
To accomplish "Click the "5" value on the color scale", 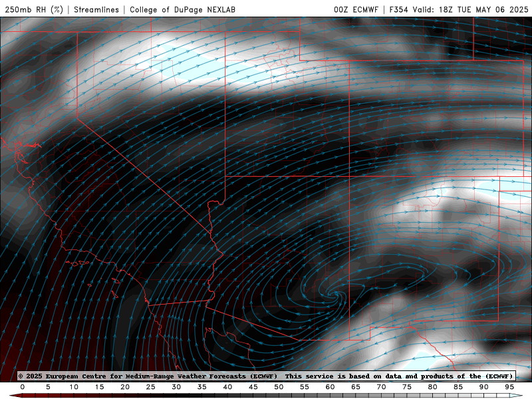I will (x=48, y=387).
